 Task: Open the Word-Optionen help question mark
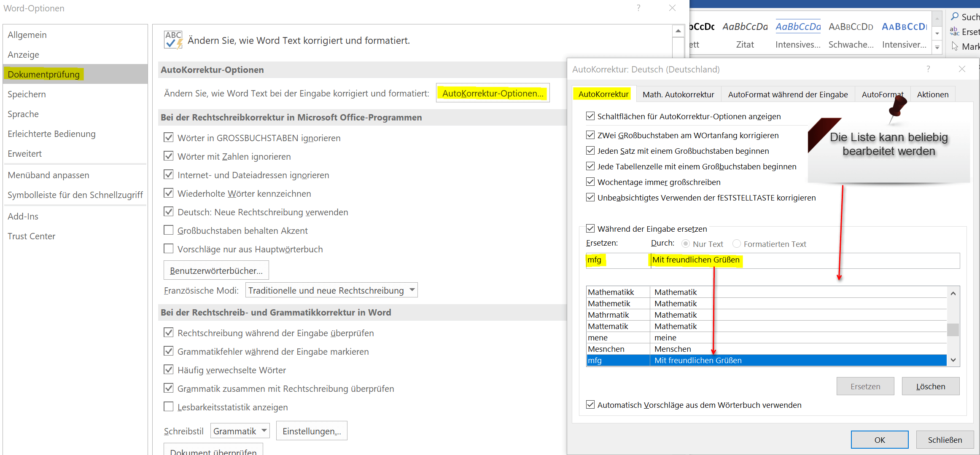tap(638, 8)
